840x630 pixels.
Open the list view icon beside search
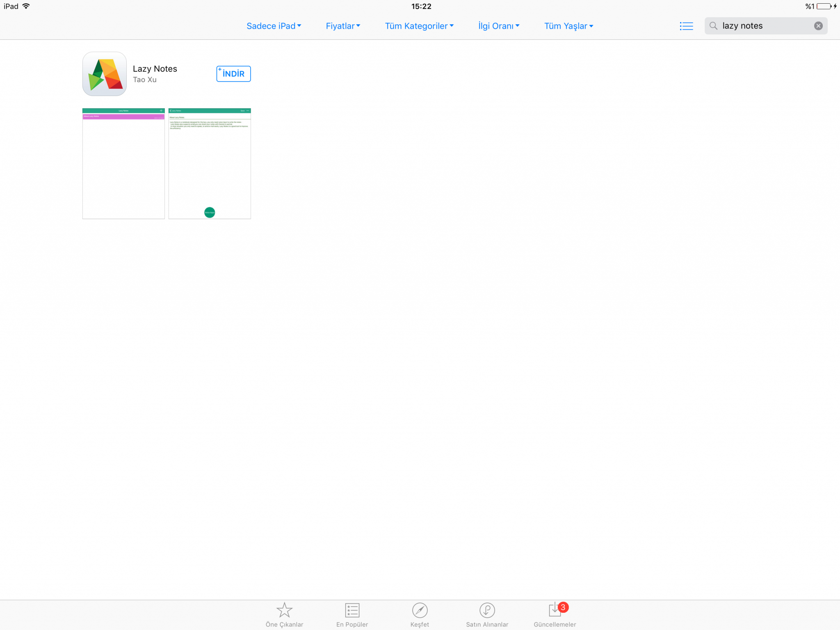click(686, 26)
